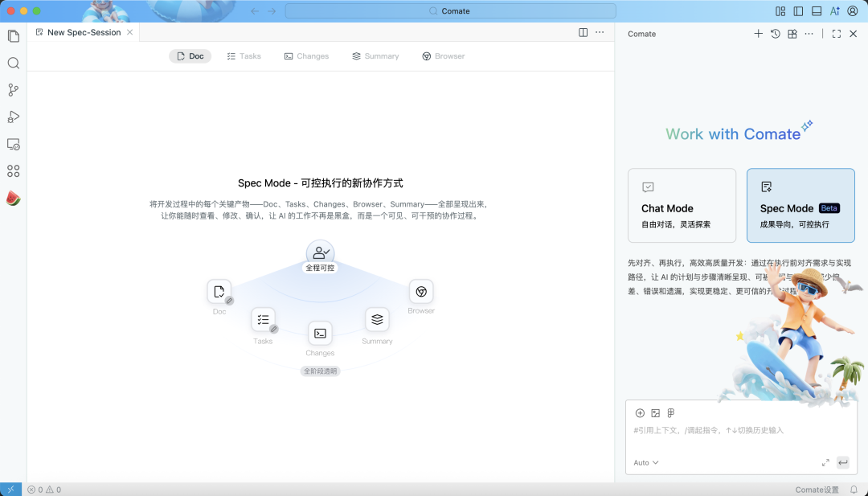The width and height of the screenshot is (868, 496).
Task: Switch to the Doc tab
Action: point(190,56)
